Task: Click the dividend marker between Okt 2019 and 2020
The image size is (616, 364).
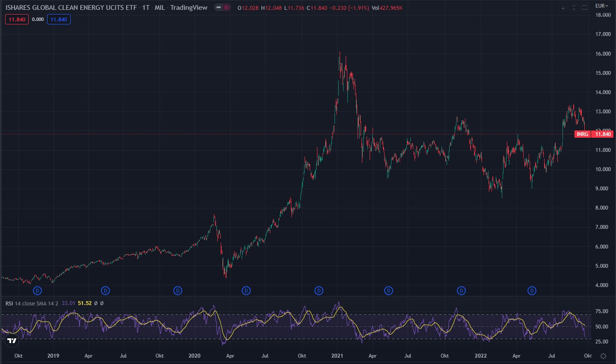Action: (x=178, y=291)
